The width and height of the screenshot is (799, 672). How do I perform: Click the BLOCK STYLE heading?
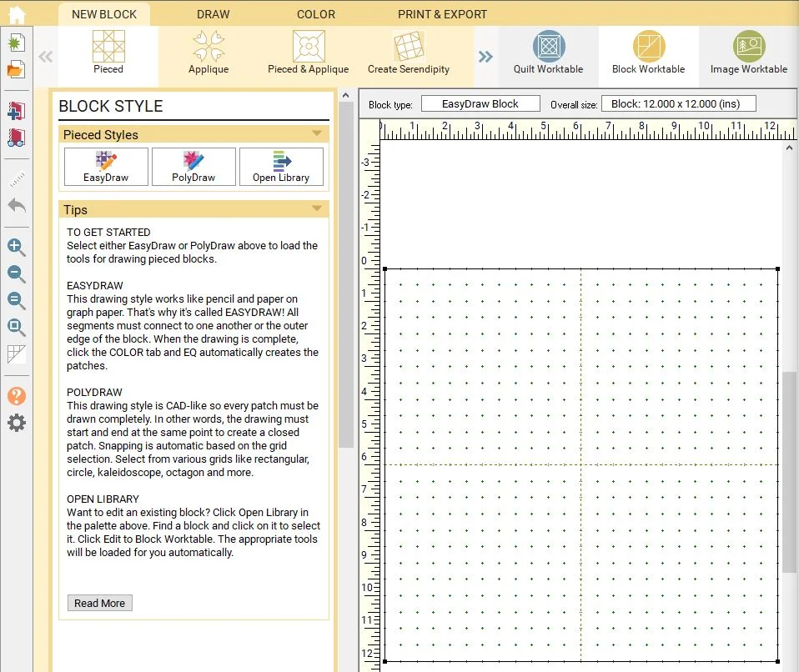coord(111,106)
